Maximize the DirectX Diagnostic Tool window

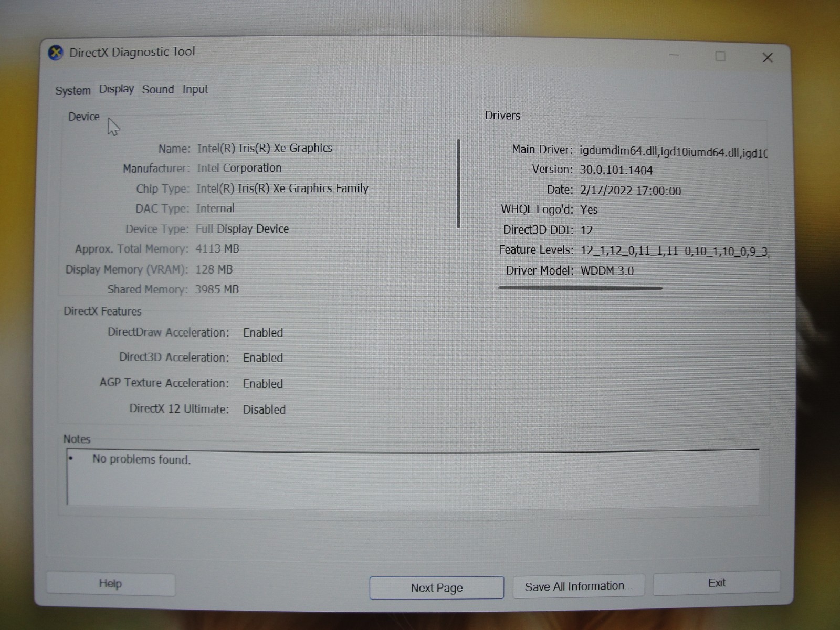tap(720, 56)
